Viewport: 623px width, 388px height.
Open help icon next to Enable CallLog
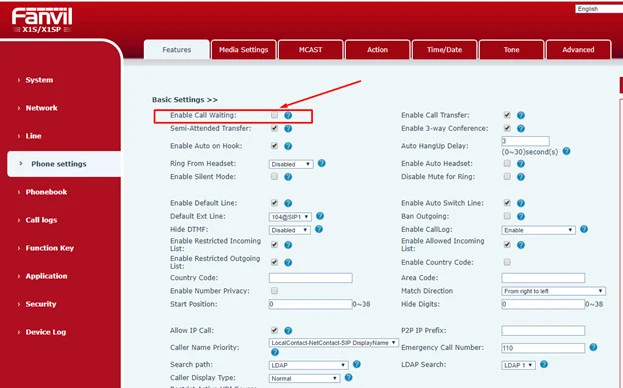584,229
